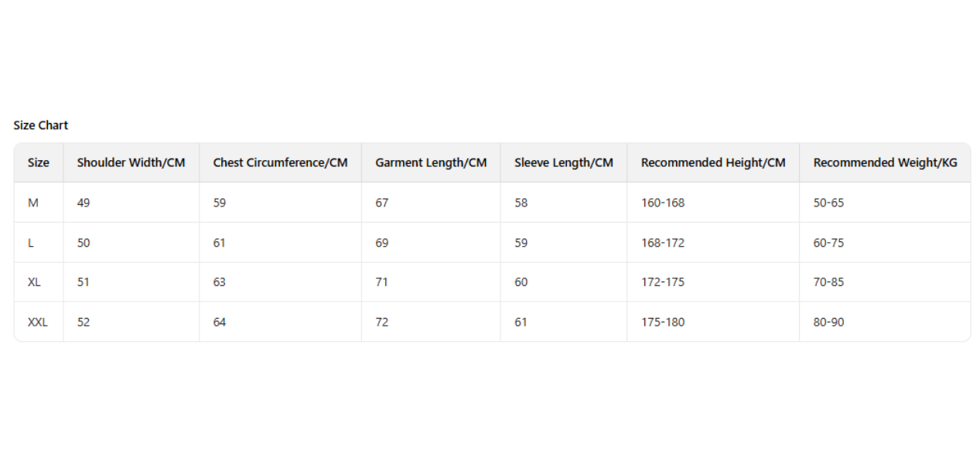This screenshot has height=464, width=980.
Task: Click the 80-90 weight cell
Action: pos(828,322)
